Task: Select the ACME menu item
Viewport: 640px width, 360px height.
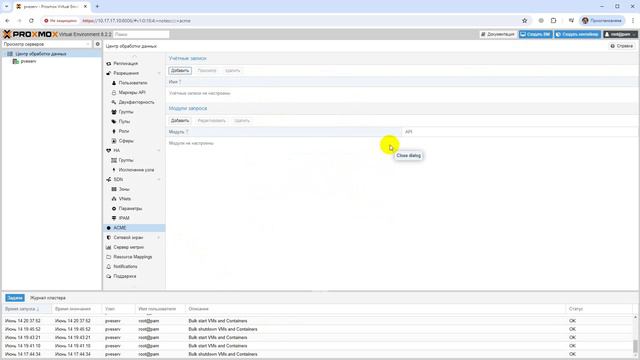Action: [134, 228]
